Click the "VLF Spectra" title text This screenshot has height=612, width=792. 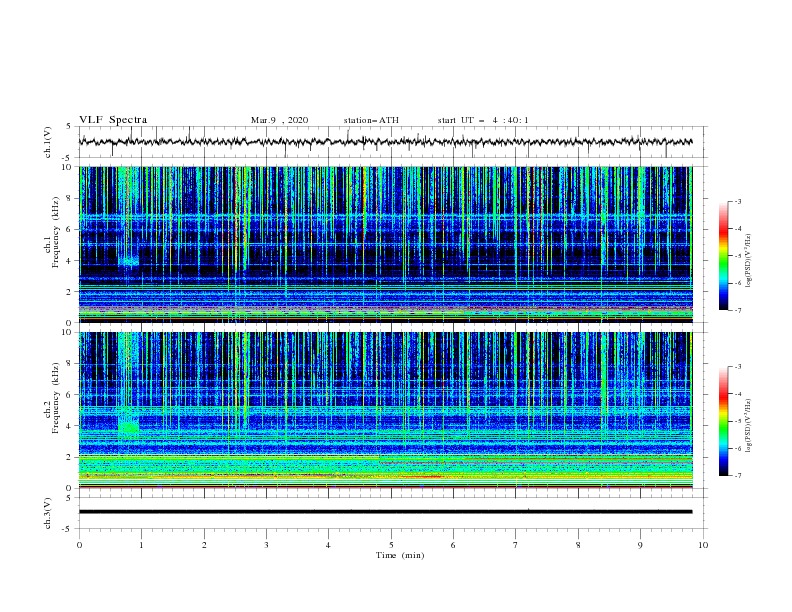tap(113, 120)
